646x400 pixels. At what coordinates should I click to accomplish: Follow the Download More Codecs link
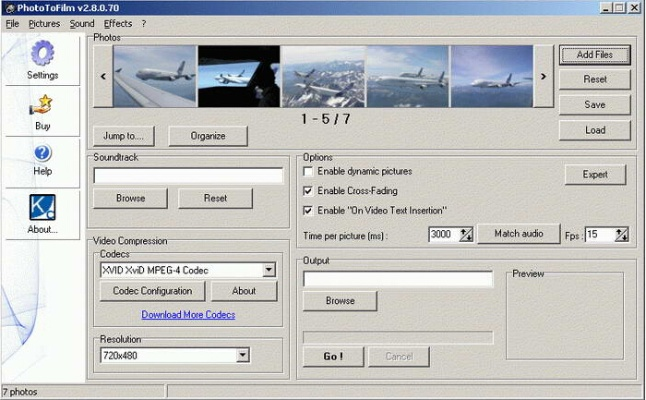(188, 315)
